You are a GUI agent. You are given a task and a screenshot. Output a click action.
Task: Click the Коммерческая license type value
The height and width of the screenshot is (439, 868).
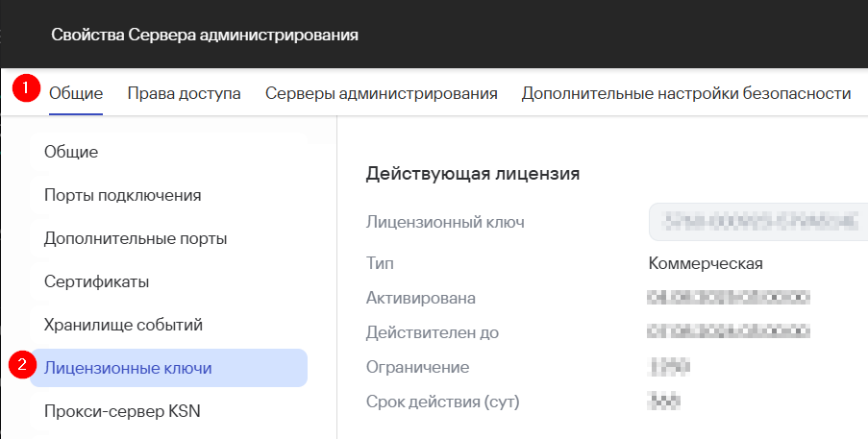[706, 263]
